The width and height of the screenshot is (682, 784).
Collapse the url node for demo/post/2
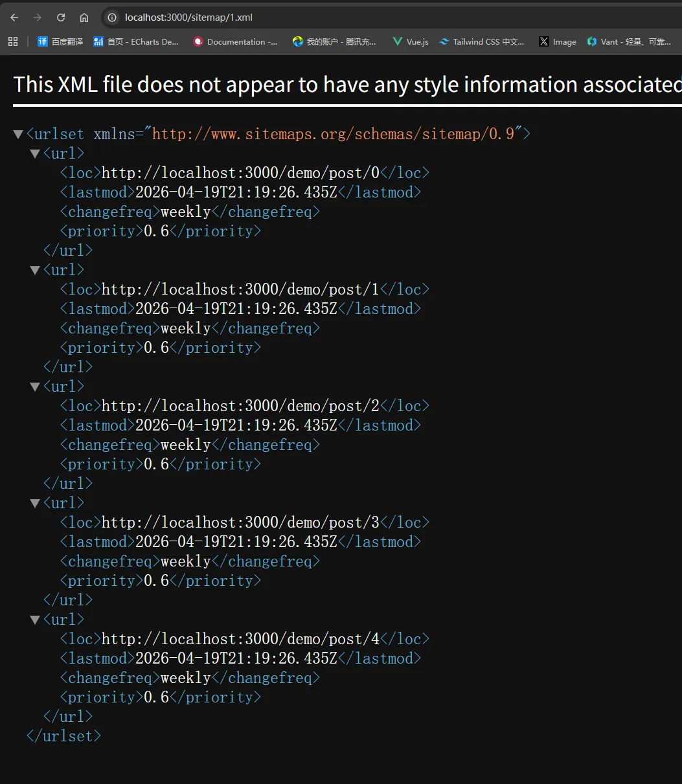35,387
